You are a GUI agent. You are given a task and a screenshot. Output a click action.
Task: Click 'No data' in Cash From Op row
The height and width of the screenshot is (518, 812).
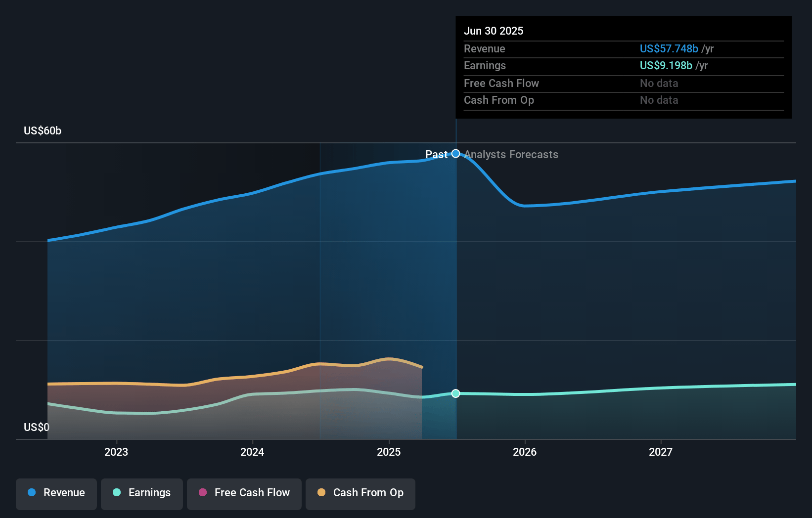tap(659, 100)
